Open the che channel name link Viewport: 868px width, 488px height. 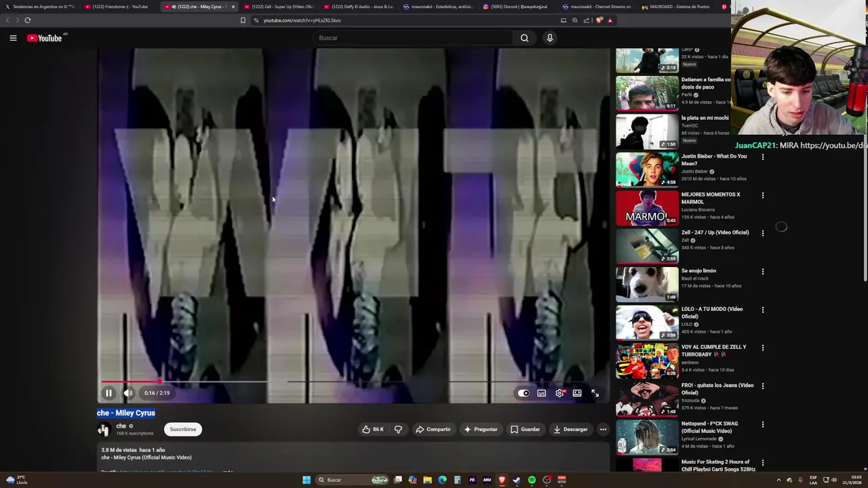(121, 426)
